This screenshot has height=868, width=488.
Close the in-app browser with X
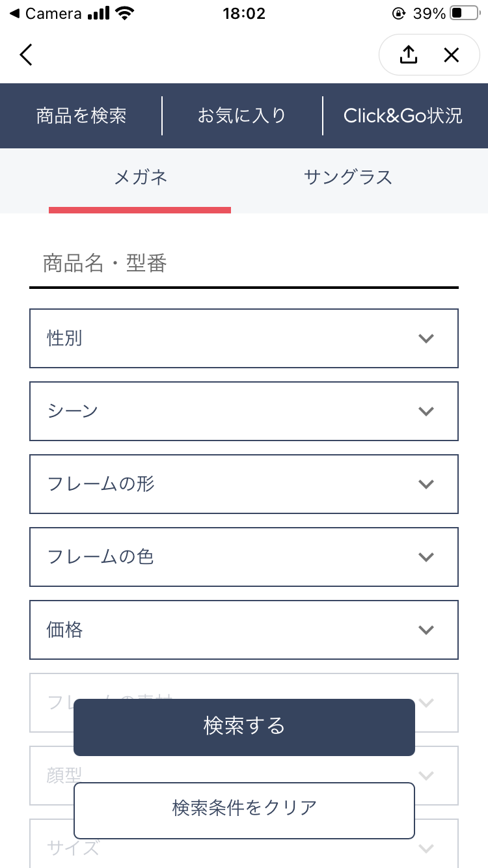click(x=452, y=55)
